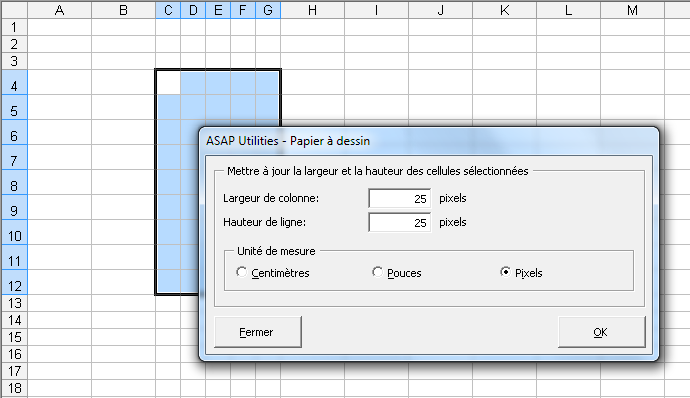Select column C header
Image resolution: width=690 pixels, height=398 pixels.
tap(168, 10)
